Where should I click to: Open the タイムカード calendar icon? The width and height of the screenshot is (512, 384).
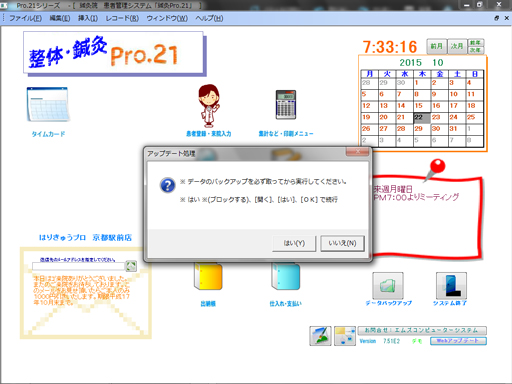click(x=48, y=104)
